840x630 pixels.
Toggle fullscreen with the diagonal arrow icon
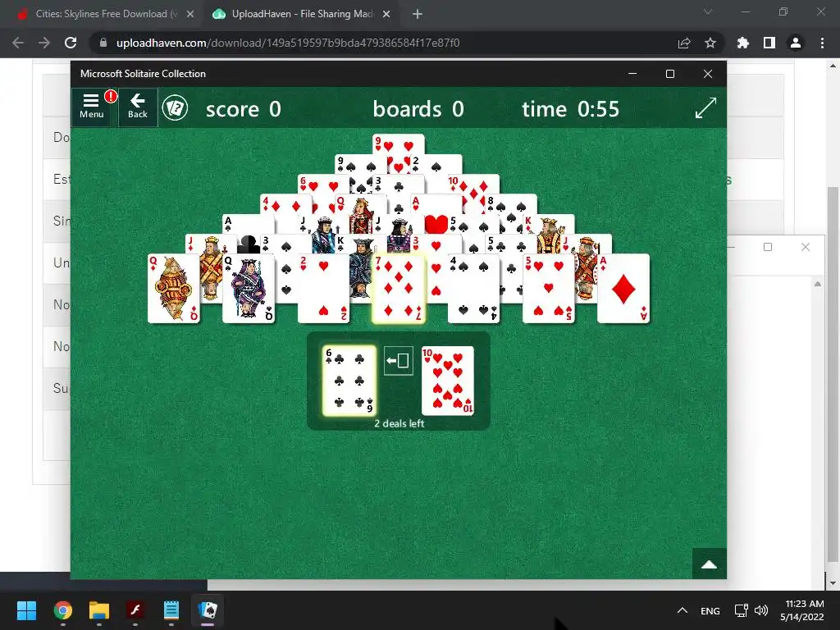click(705, 107)
